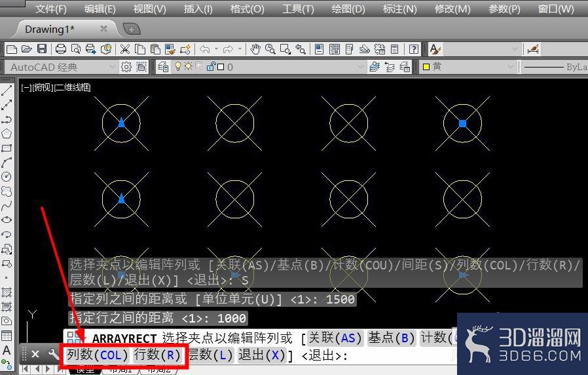The height and width of the screenshot is (375, 588).
Task: Paste from clipboard with the Paste icon
Action: pos(155,49)
